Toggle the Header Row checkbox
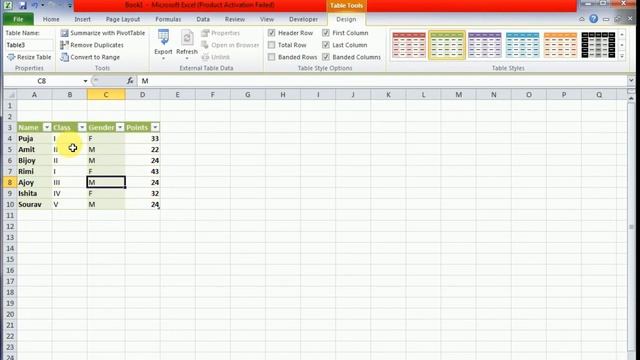Screen dimensions: 640x360 271,33
